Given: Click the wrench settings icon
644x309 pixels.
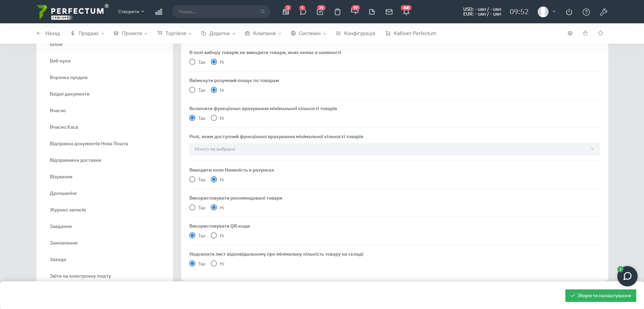Looking at the screenshot, I should (603, 12).
